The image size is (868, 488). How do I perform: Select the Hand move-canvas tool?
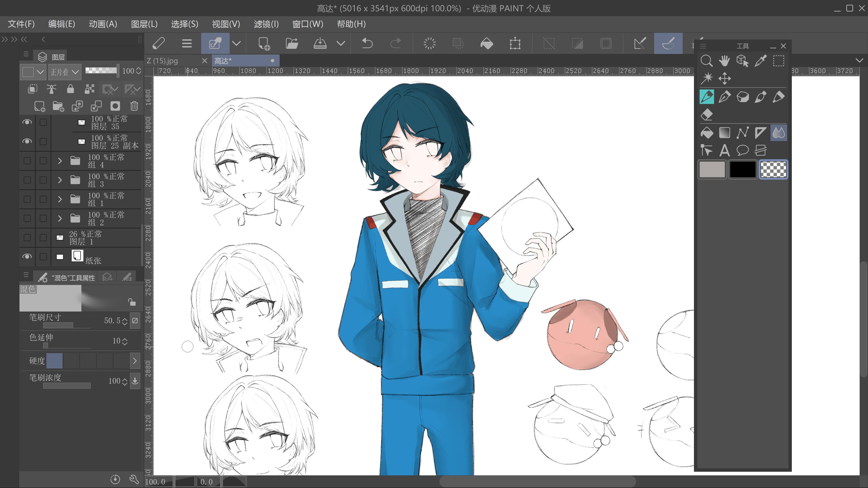point(724,61)
